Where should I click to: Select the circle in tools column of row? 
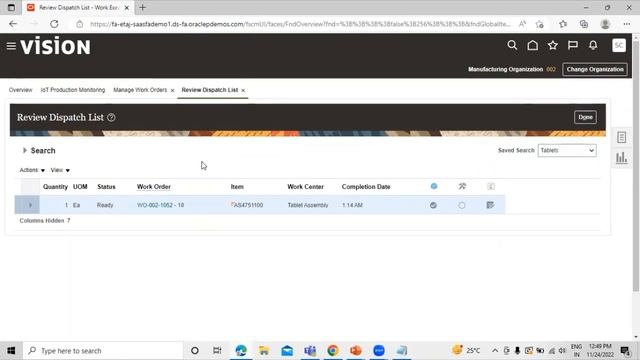tap(462, 205)
